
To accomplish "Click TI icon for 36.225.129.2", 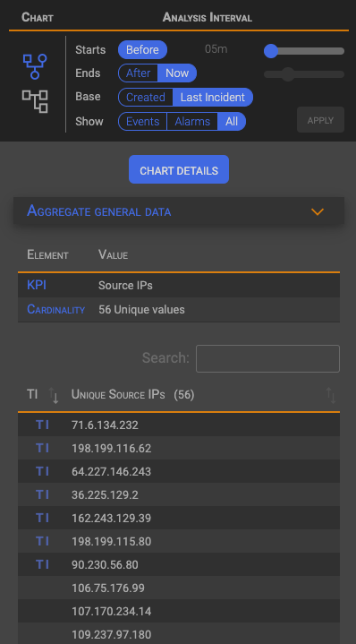I will click(x=42, y=495).
